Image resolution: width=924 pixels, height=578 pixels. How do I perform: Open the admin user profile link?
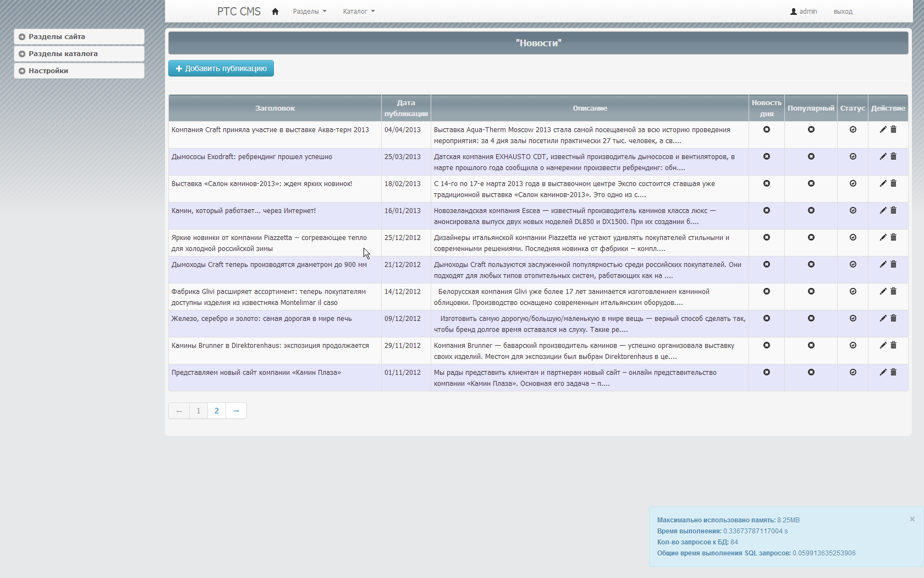click(x=804, y=12)
